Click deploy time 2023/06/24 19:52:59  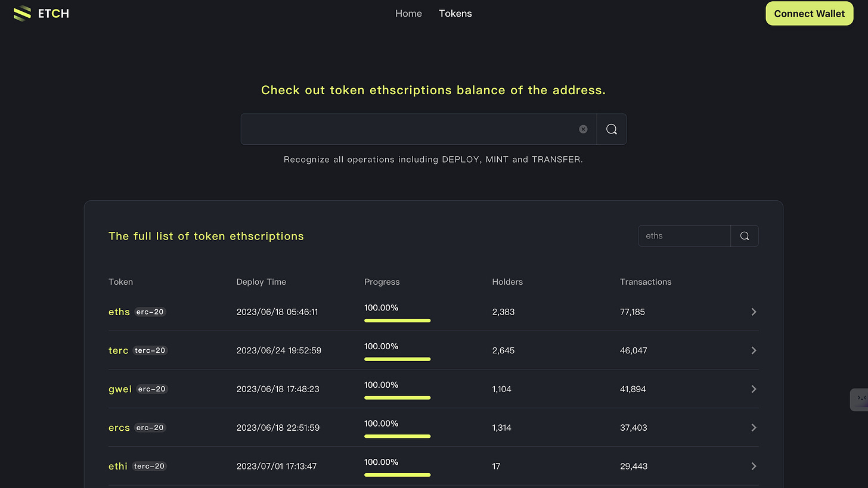click(x=279, y=350)
